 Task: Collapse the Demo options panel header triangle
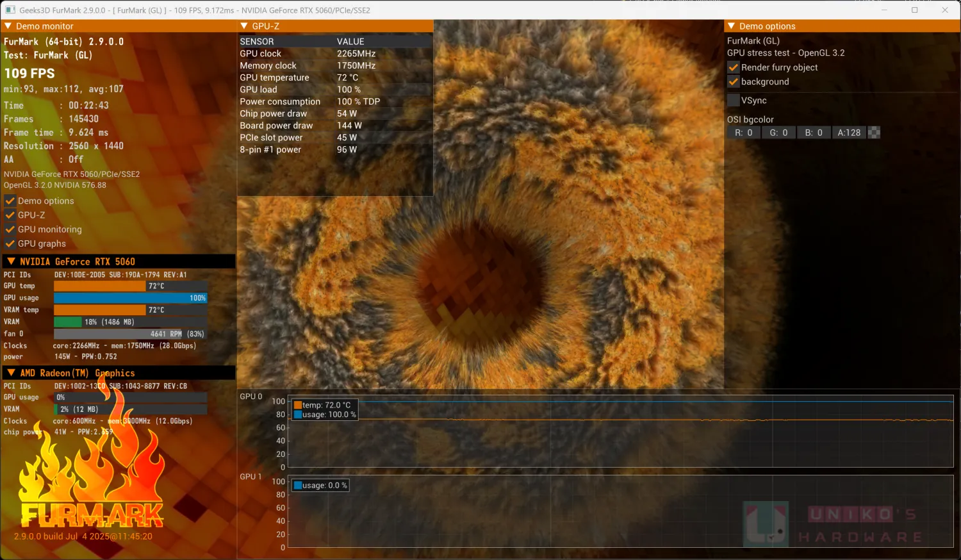[x=732, y=26]
